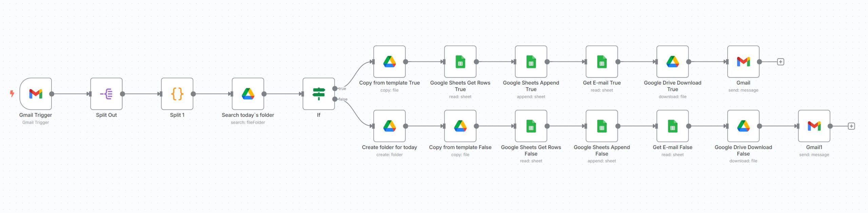The image size is (868, 213).
Task: Select the Get E-mail True node
Action: tap(602, 62)
